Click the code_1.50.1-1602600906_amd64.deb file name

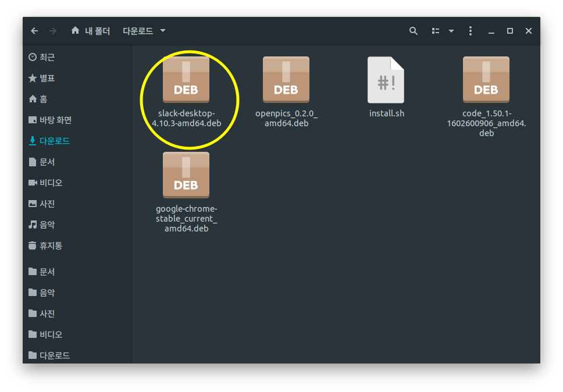pos(487,123)
